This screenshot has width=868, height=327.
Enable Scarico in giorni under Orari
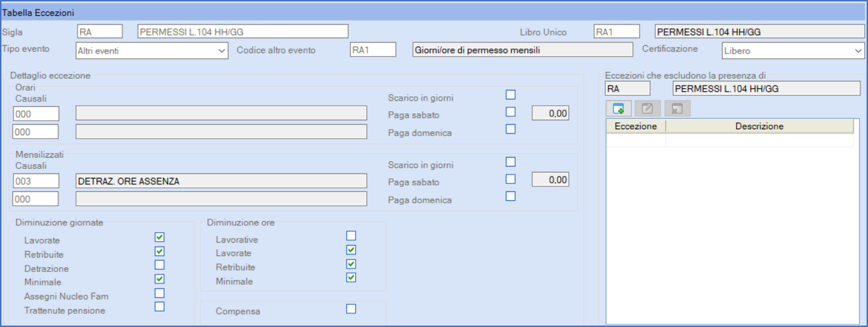(510, 95)
